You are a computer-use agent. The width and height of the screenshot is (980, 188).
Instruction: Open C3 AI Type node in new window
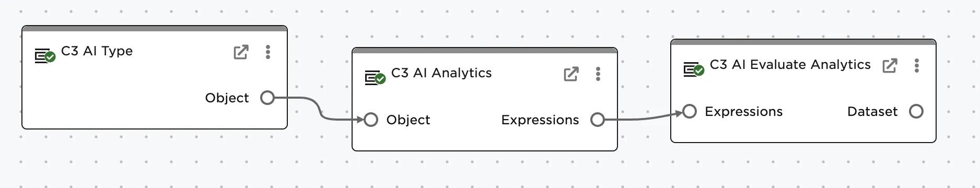click(241, 52)
